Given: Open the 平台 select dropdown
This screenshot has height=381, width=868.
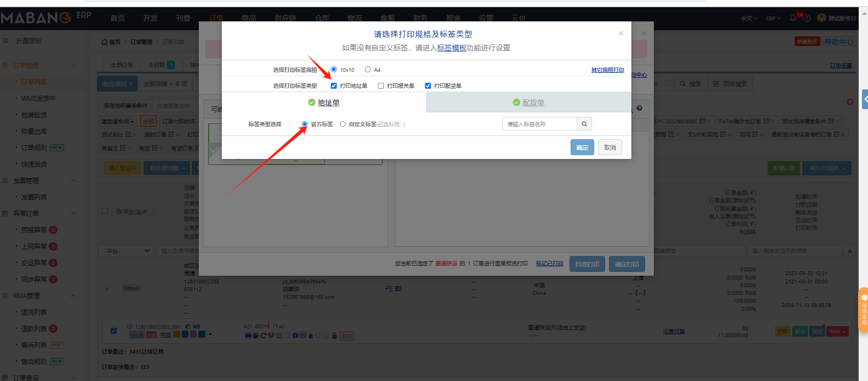Looking at the screenshot, I should point(128,251).
